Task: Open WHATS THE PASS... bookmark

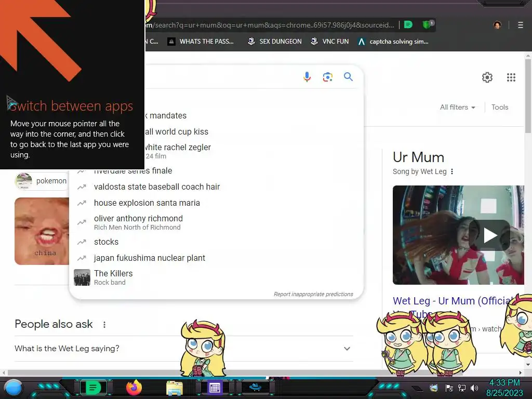Action: (201, 42)
